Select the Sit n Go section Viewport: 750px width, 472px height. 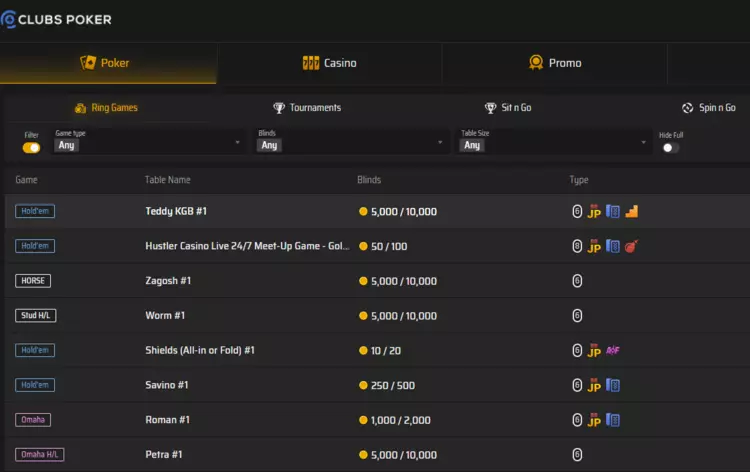coord(508,108)
